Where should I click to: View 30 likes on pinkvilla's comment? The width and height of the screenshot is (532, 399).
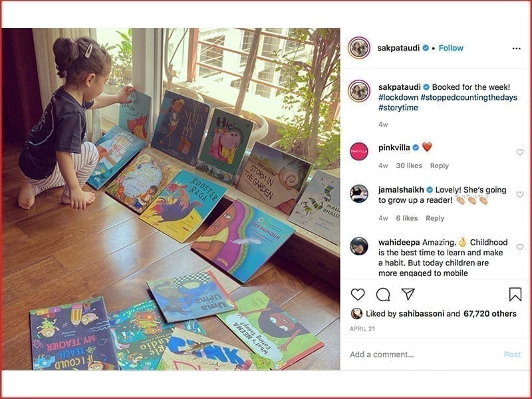pyautogui.click(x=409, y=166)
